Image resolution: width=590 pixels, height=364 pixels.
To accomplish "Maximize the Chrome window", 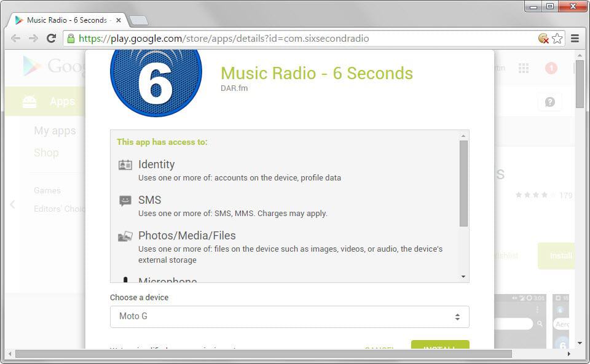I will pos(549,6).
